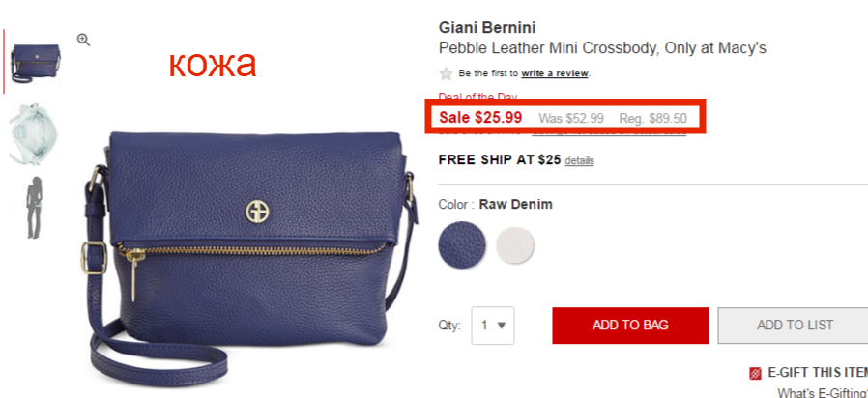
Task: Select the model silhouette size thumbnail
Action: tap(35, 208)
